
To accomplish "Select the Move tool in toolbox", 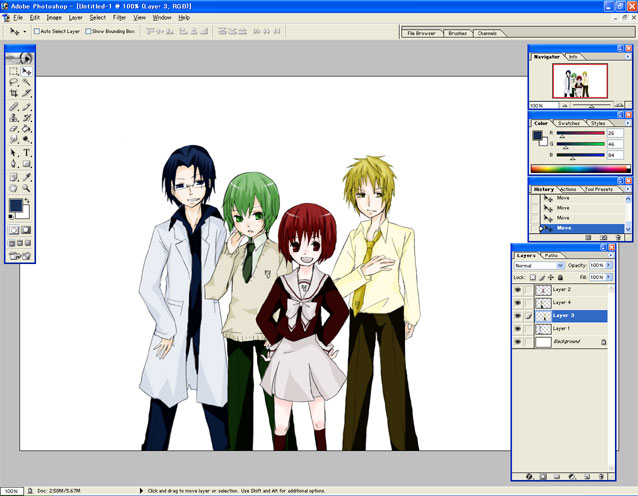I will point(26,72).
